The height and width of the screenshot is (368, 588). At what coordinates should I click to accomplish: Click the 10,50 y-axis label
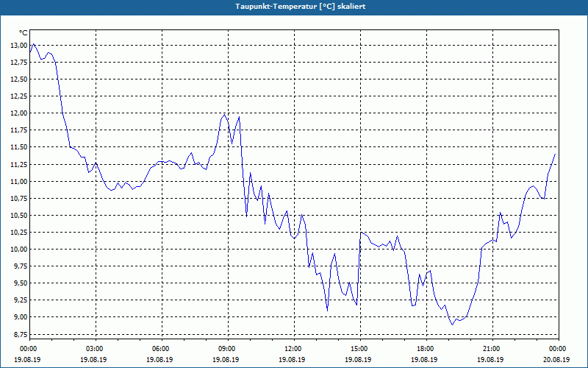[x=20, y=215]
